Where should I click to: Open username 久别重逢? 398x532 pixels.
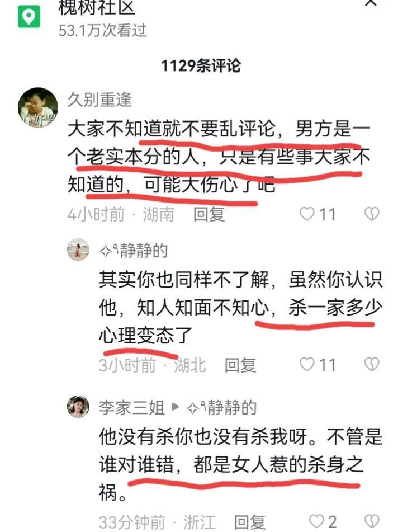click(x=99, y=100)
